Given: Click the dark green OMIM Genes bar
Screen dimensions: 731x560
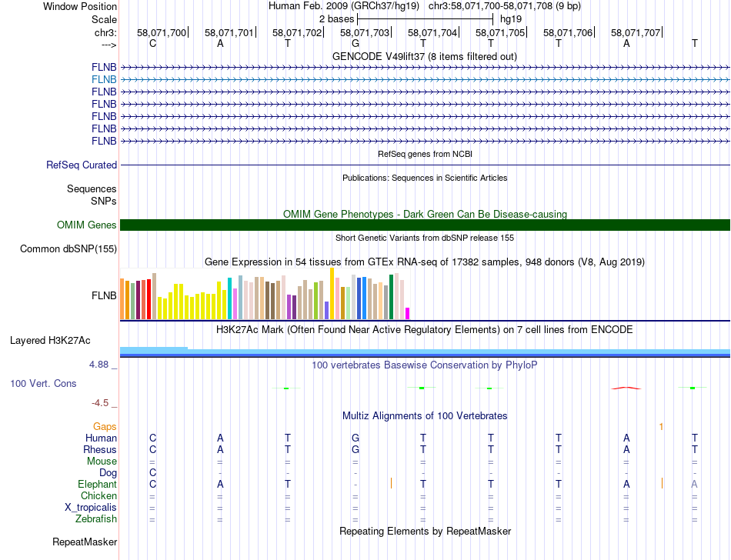Looking at the screenshot, I should pos(425,225).
